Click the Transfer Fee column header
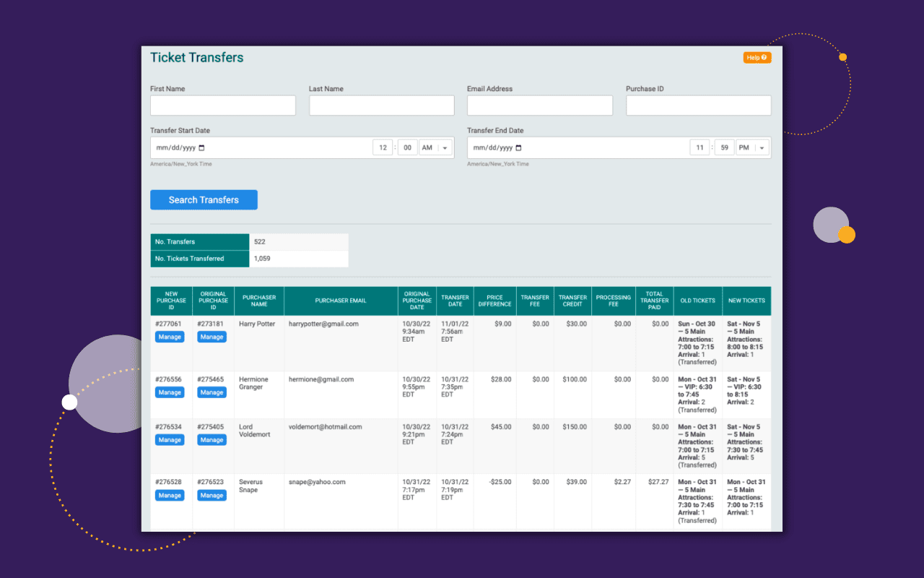The height and width of the screenshot is (578, 924). (535, 301)
